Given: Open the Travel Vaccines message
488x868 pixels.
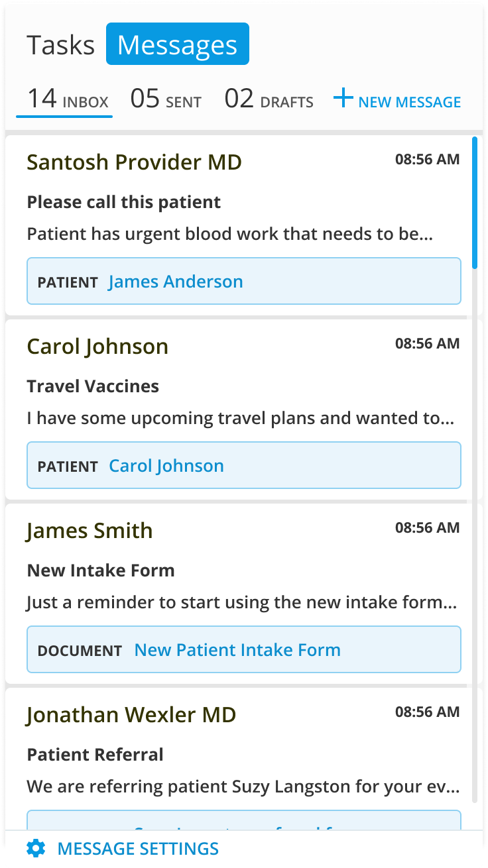Looking at the screenshot, I should 241,409.
